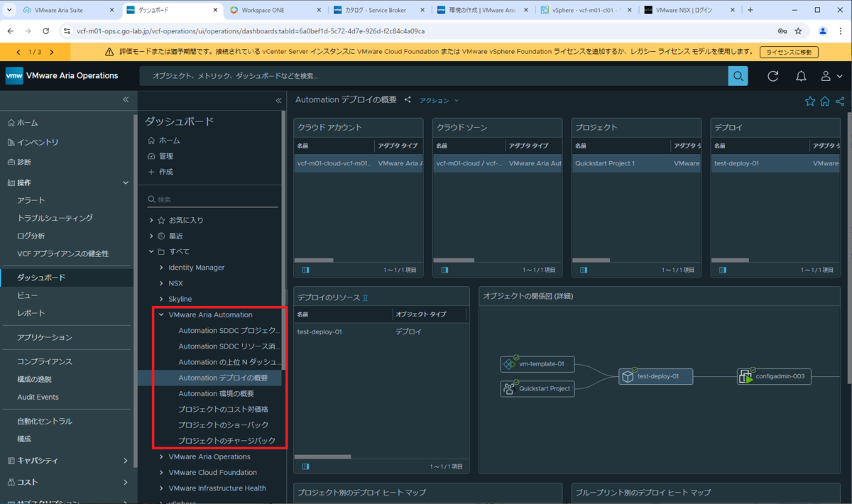852x504 pixels.
Task: Select configadmin-003 node in relationship map
Action: point(774,376)
